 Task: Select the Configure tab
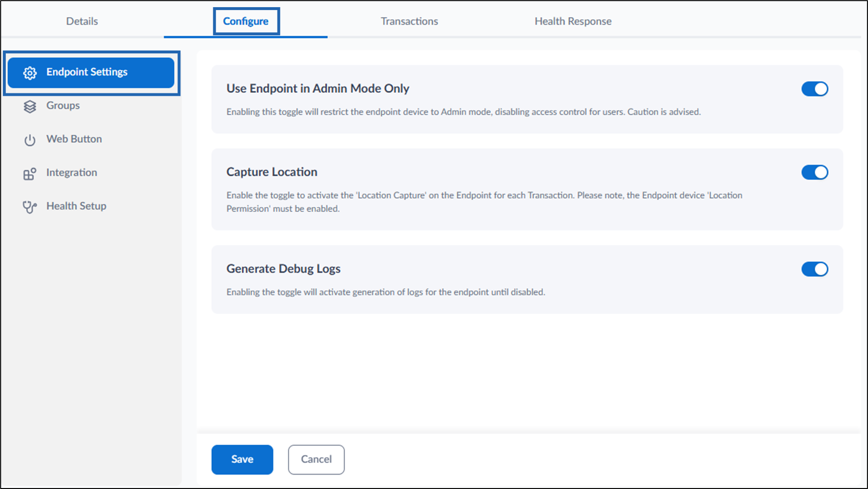pyautogui.click(x=246, y=21)
